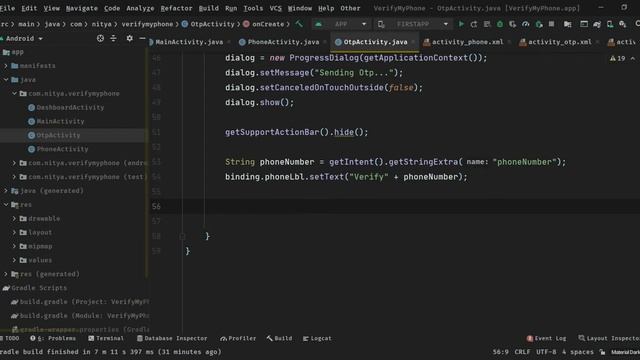This screenshot has width=640, height=360.
Task: Expand com.nitya.verifymyphone (androidTest) package
Action: point(14,163)
